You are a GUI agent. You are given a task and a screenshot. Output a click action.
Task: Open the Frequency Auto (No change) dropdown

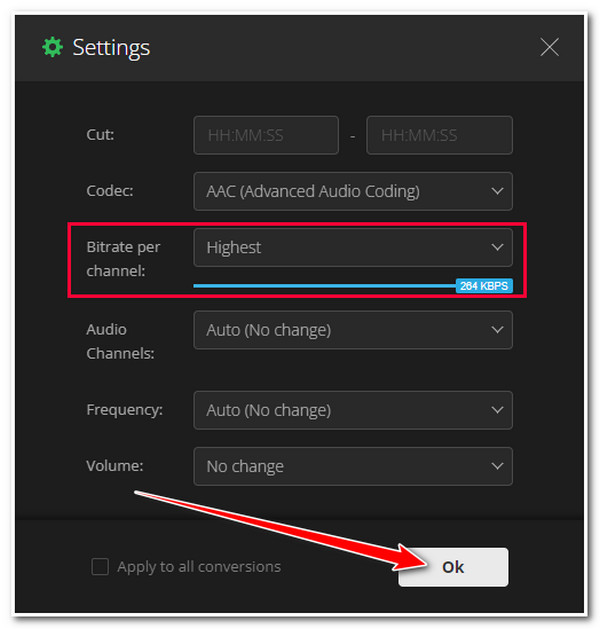353,410
